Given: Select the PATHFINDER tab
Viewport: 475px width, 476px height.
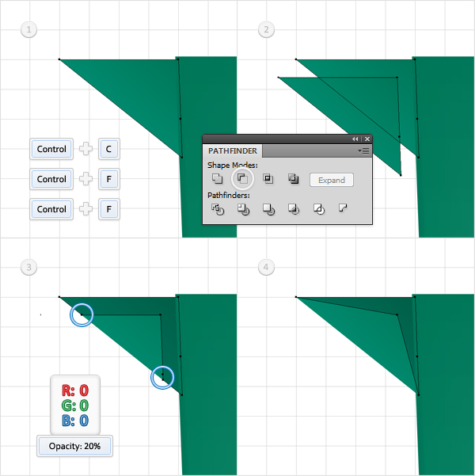Looking at the screenshot, I should 233,150.
